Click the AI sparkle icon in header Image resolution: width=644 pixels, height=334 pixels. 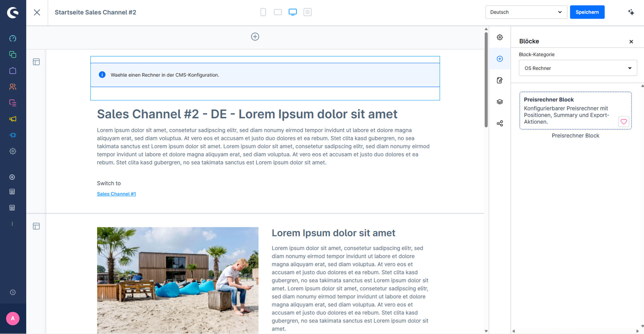click(x=631, y=12)
